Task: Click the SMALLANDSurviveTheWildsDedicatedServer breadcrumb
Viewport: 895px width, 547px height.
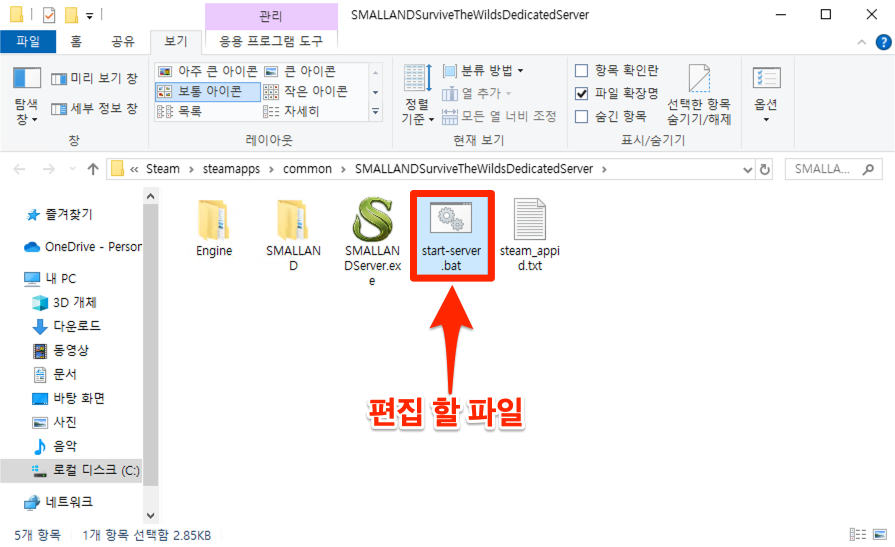Action: pos(474,169)
